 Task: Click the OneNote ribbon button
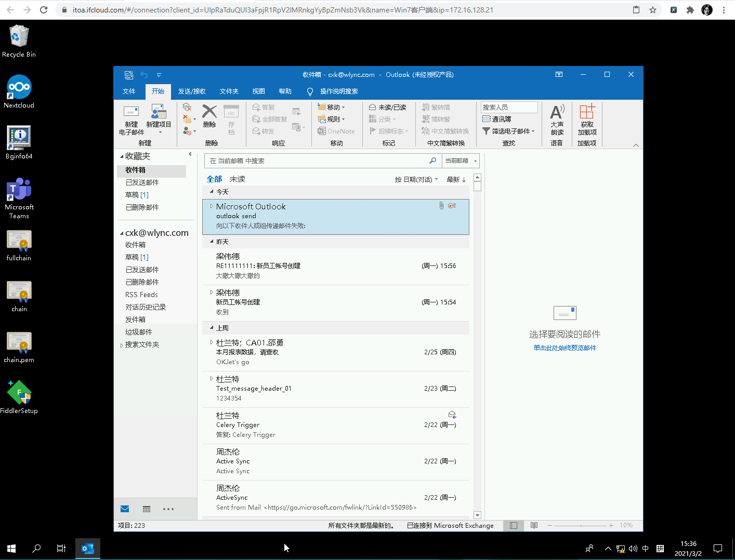pyautogui.click(x=336, y=131)
